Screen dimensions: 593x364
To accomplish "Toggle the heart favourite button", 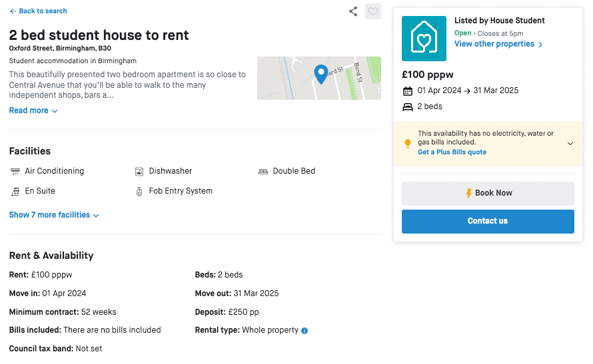I will tap(373, 11).
